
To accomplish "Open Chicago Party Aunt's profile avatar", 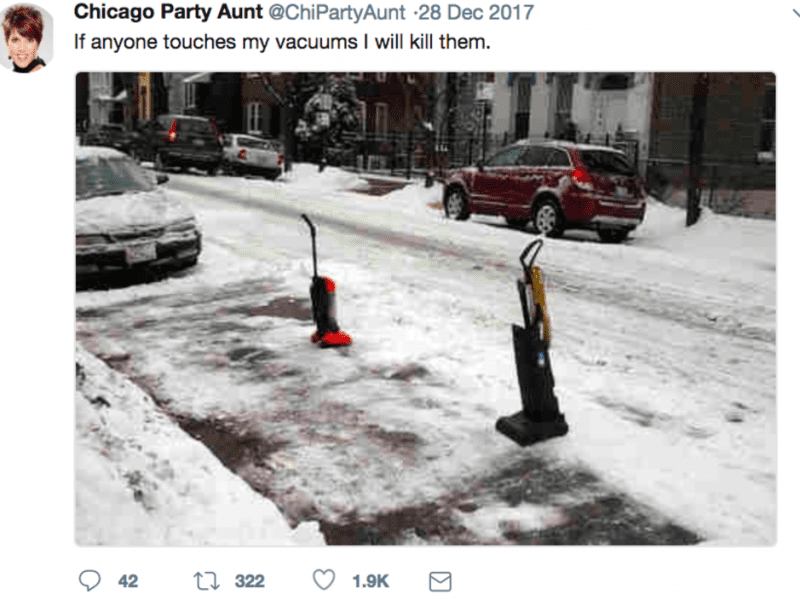I will tap(26, 38).
